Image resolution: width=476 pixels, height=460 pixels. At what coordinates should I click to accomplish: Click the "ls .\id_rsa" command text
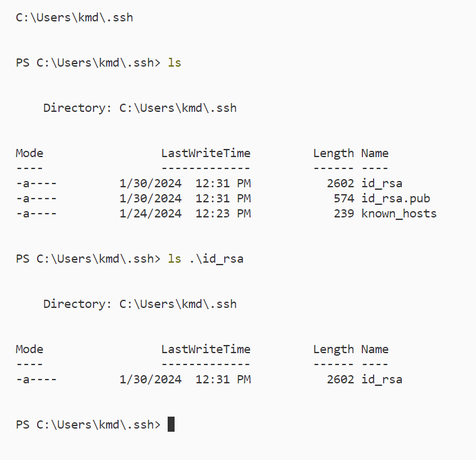[205, 259]
